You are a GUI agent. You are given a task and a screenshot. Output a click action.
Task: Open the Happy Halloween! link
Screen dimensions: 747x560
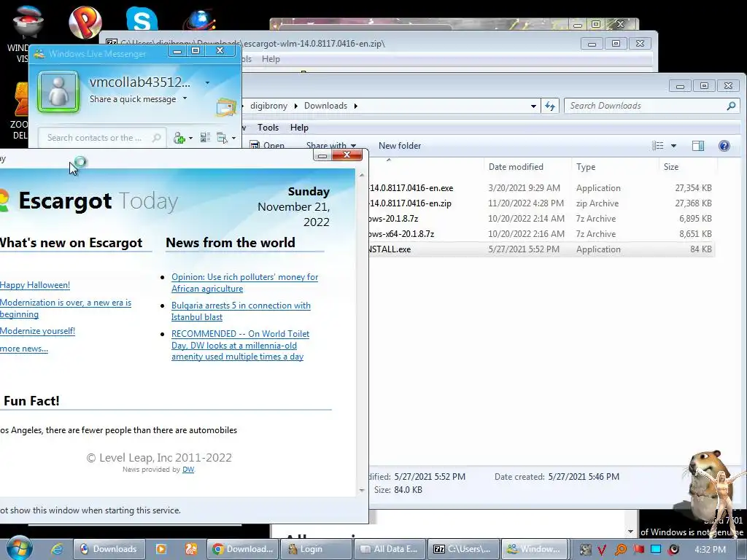[35, 285]
